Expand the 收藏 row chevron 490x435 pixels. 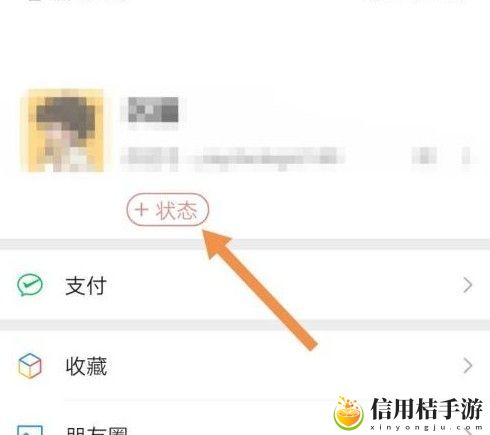point(468,366)
